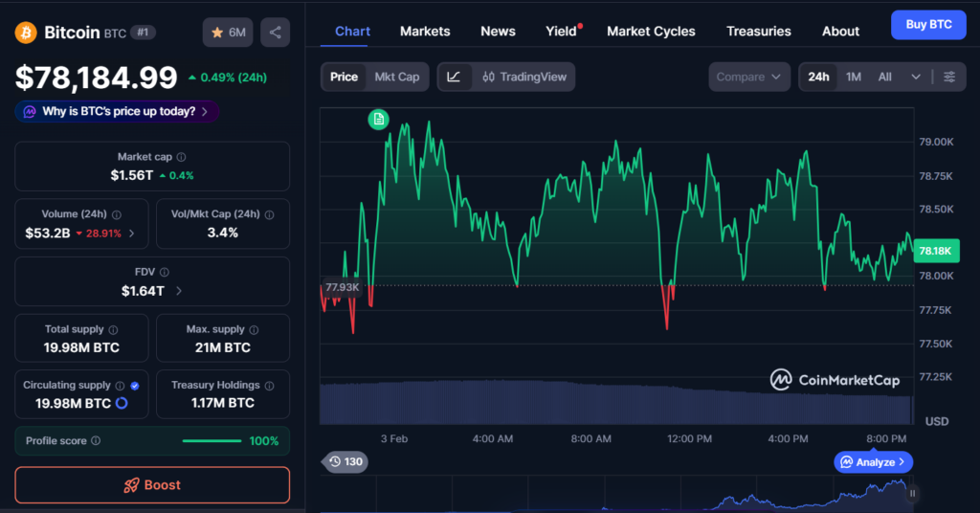
Task: Click the Profile score progress bar
Action: pyautogui.click(x=212, y=441)
